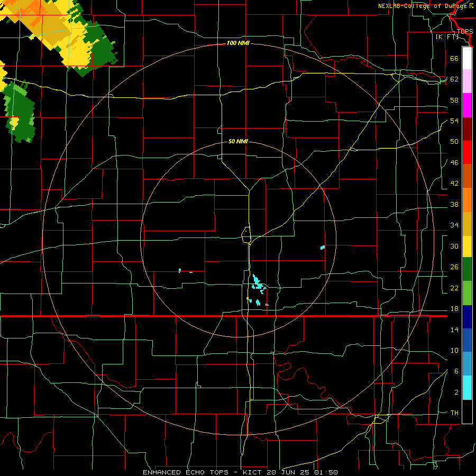Click the legend value '10'
The image size is (476, 476).
454,351
